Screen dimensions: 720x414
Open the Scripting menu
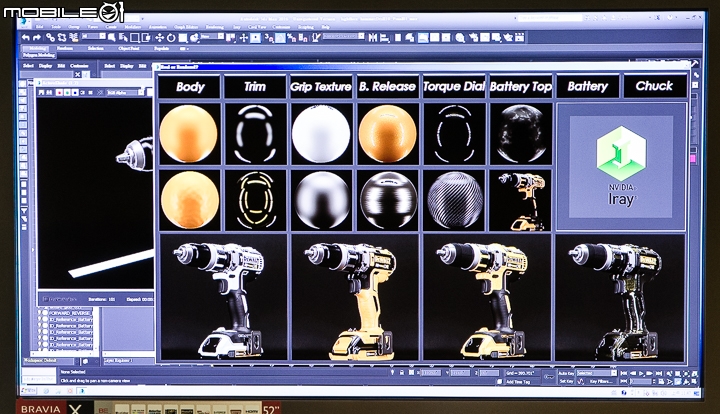(305, 27)
